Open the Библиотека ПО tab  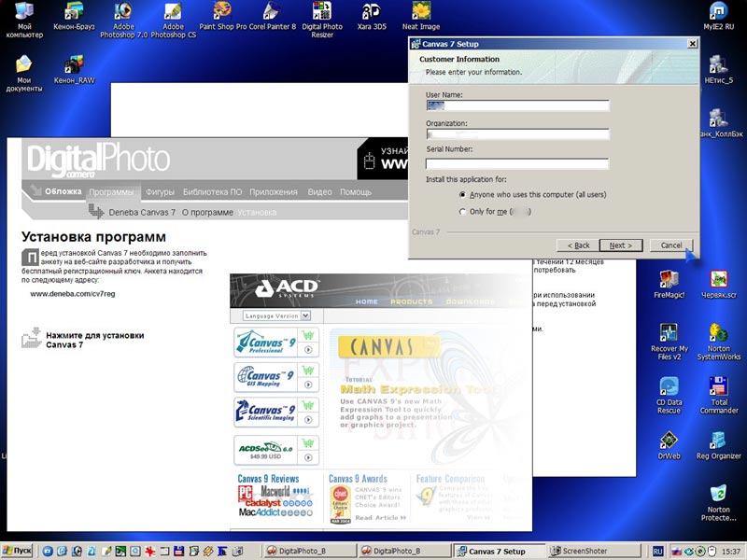(213, 192)
